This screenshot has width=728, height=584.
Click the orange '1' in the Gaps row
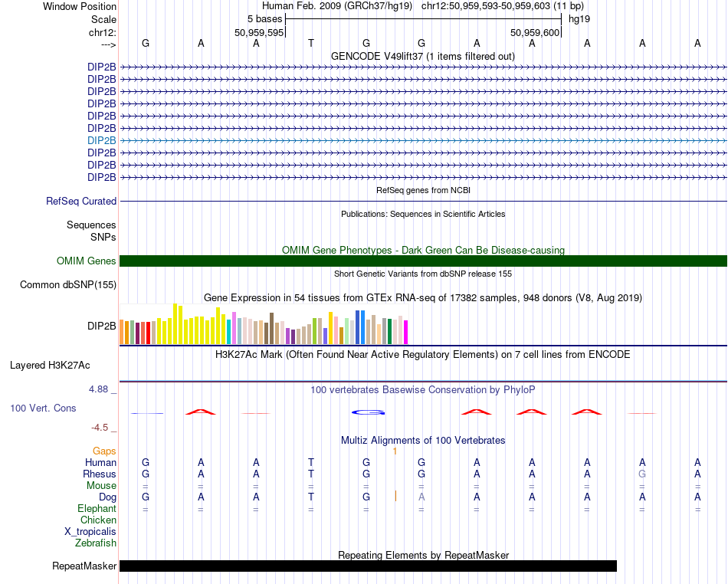pyautogui.click(x=395, y=451)
